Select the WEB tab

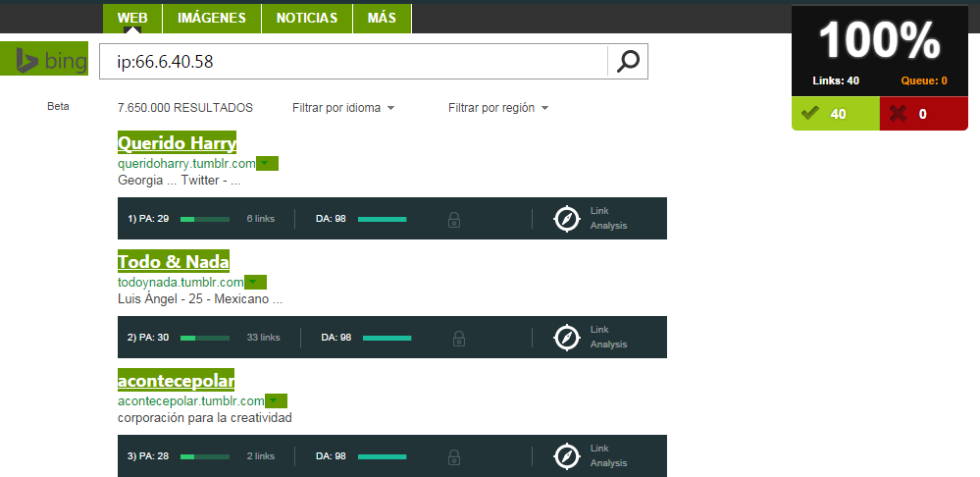(132, 18)
